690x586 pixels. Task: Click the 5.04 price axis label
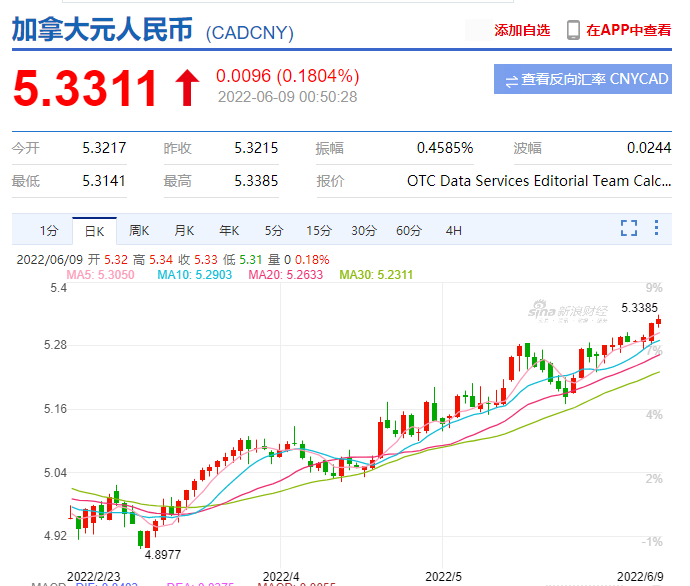tap(55, 473)
